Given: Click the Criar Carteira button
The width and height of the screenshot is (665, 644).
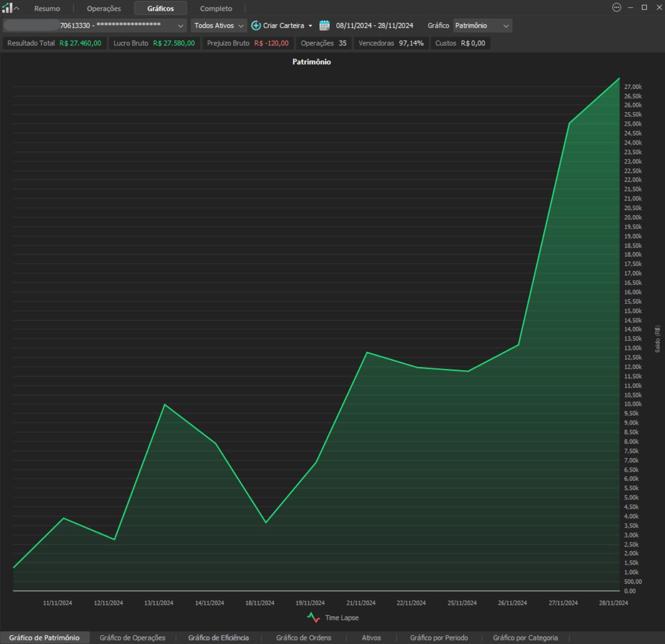Looking at the screenshot, I should 283,26.
